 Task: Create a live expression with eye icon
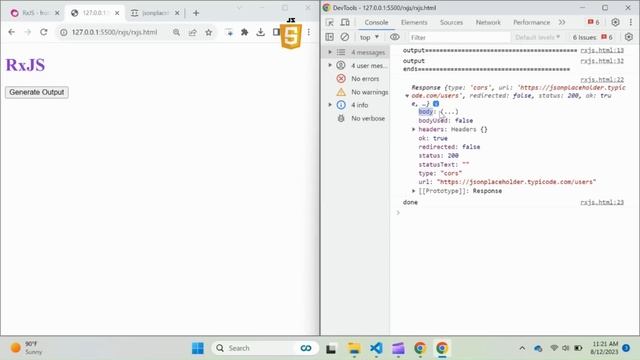394,37
